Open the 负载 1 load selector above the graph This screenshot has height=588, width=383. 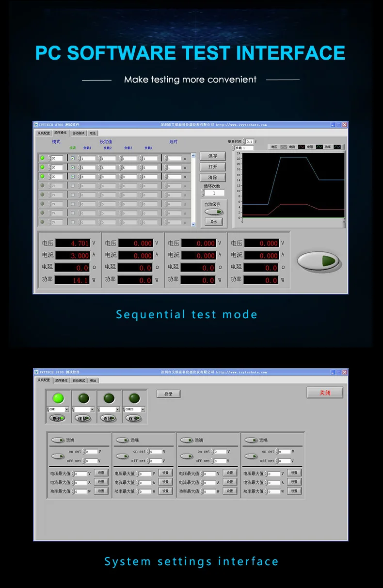[244, 148]
